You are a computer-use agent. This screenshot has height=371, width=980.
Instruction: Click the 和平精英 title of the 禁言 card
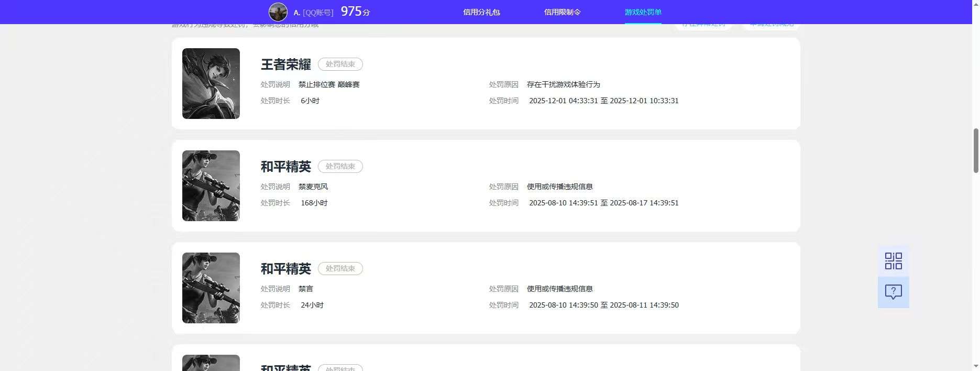coord(286,269)
